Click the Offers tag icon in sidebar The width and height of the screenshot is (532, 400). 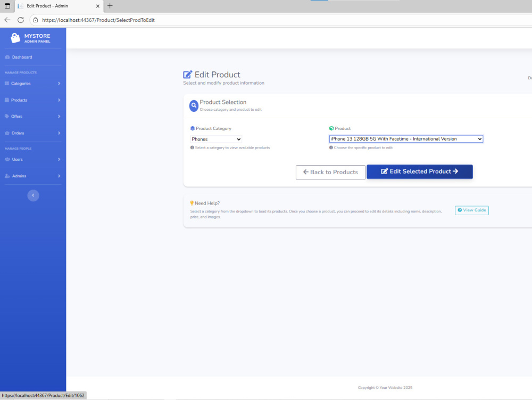(7, 116)
